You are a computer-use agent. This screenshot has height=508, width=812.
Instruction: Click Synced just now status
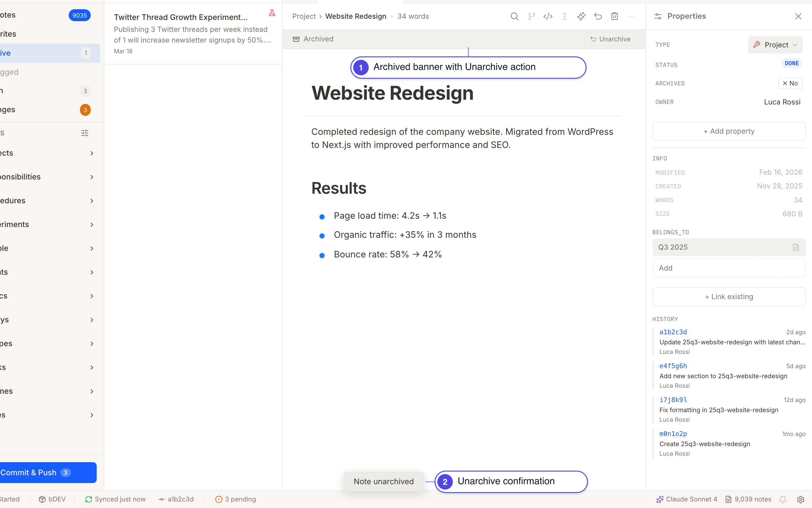coord(115,499)
